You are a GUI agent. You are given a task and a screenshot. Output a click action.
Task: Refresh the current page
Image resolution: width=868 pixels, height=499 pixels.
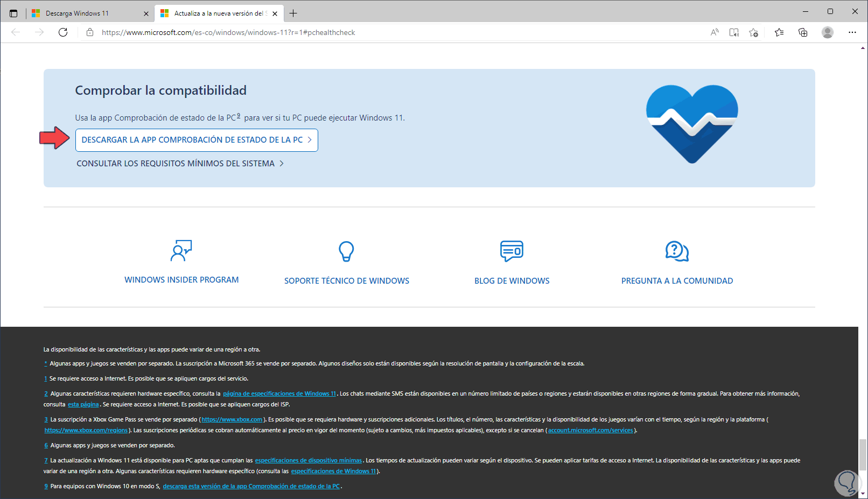click(63, 32)
